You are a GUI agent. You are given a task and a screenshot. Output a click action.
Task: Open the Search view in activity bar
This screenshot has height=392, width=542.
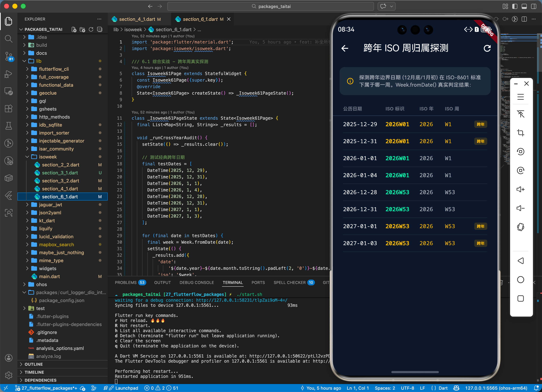pyautogui.click(x=9, y=38)
